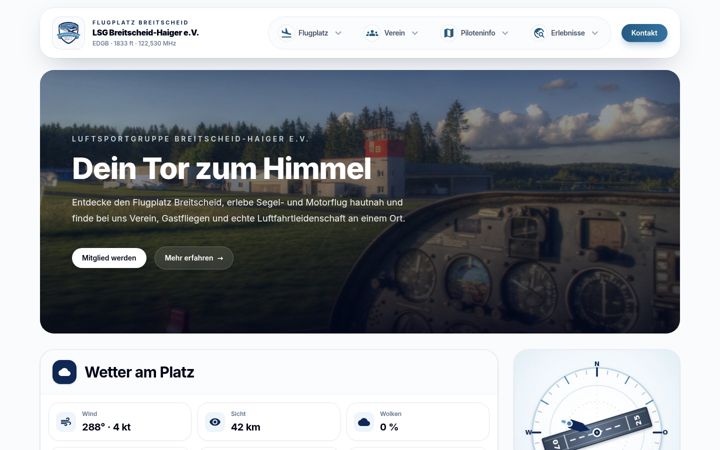The height and width of the screenshot is (450, 720).
Task: Click the globe search icon beside Erlebnisse
Action: (x=539, y=33)
